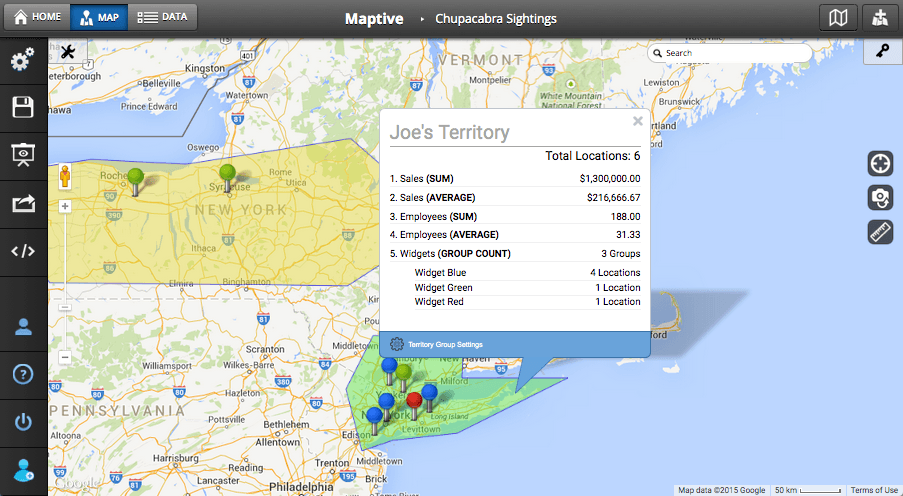
Task: Open the embed code icon
Action: click(23, 251)
